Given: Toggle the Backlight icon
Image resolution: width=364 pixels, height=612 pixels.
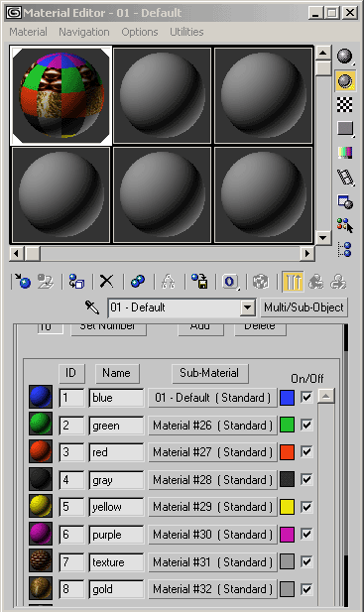Looking at the screenshot, I should [x=345, y=80].
